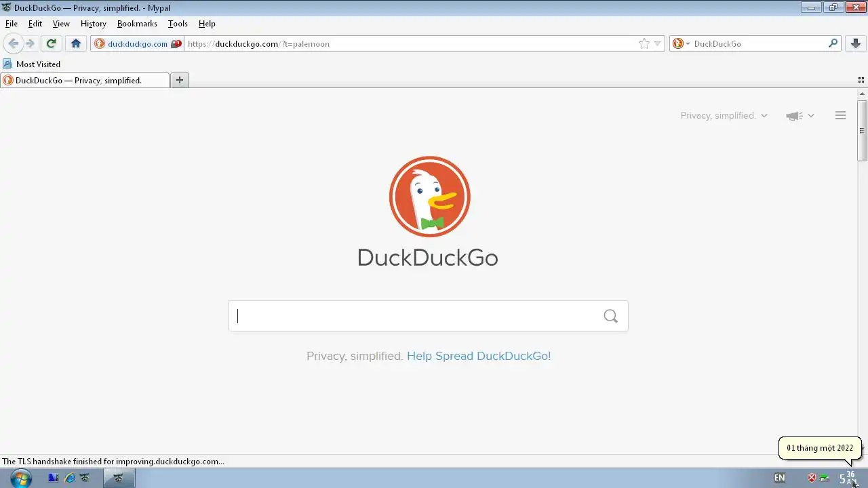Image resolution: width=868 pixels, height=488 pixels.
Task: Reload the current page
Action: click(x=51, y=43)
